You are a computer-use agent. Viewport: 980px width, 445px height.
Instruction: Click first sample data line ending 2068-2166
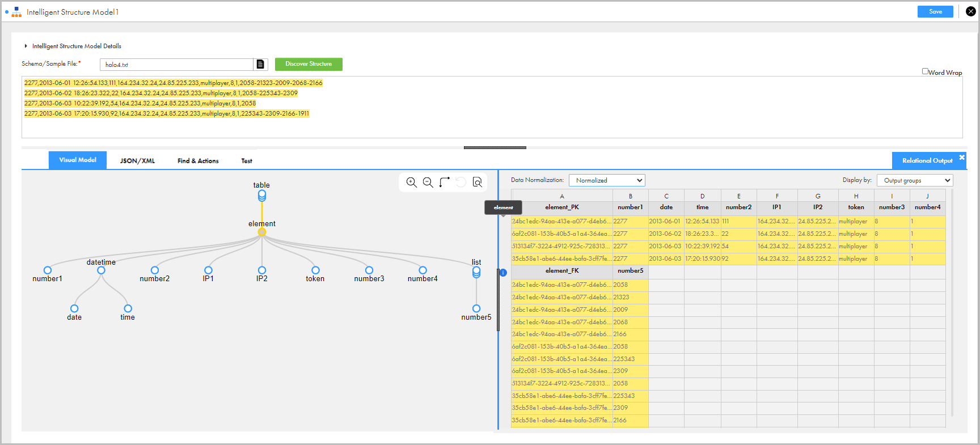click(x=173, y=83)
